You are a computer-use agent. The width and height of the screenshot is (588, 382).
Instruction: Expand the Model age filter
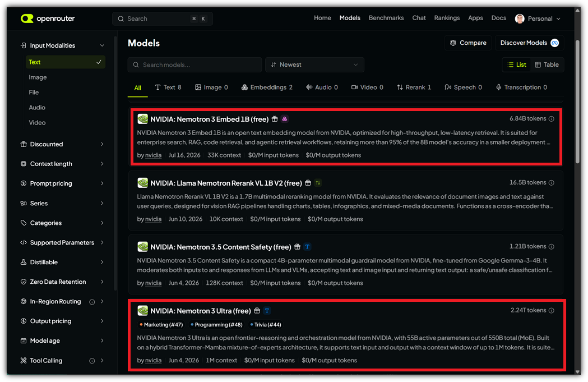102,340
